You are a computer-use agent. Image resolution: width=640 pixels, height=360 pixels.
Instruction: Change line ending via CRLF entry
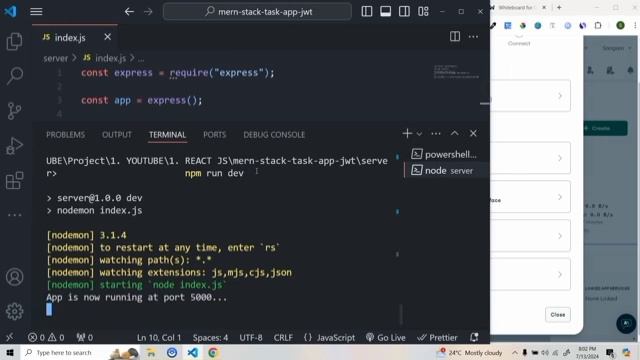coord(283,338)
